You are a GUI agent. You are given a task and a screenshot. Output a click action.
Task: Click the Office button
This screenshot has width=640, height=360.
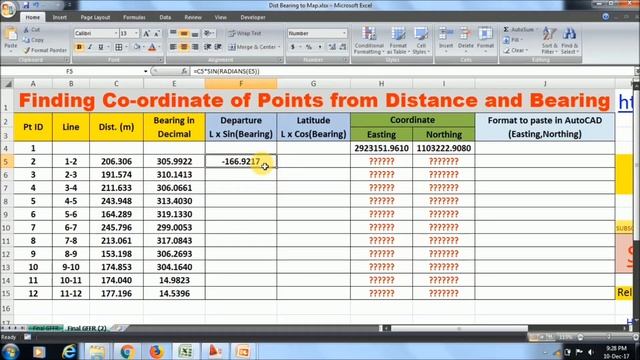coord(8,8)
